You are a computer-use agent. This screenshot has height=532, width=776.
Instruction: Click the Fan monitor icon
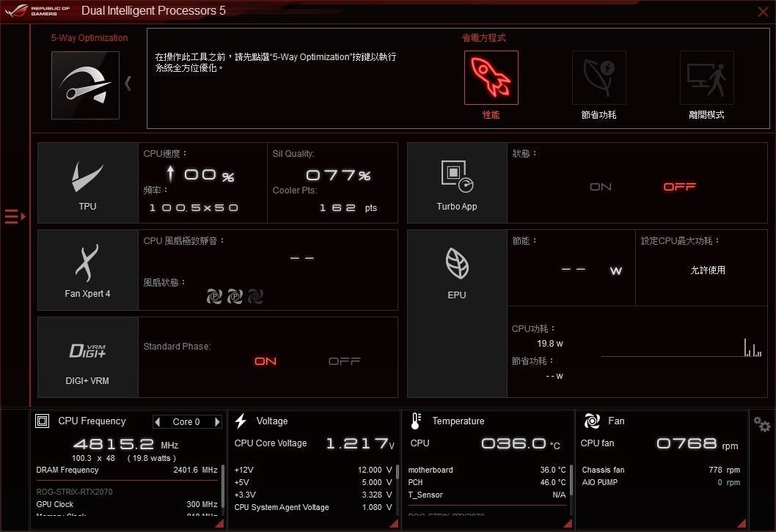coord(592,421)
